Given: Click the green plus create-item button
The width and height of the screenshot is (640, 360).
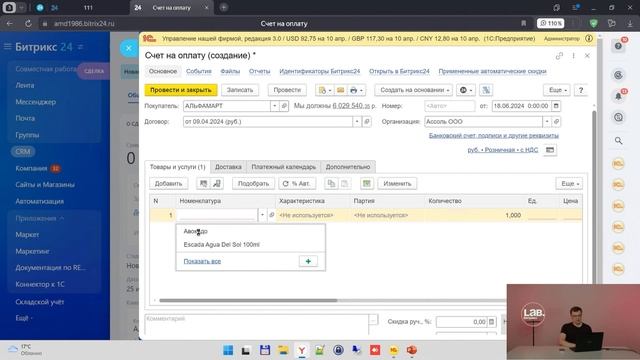Looking at the screenshot, I should point(308,261).
